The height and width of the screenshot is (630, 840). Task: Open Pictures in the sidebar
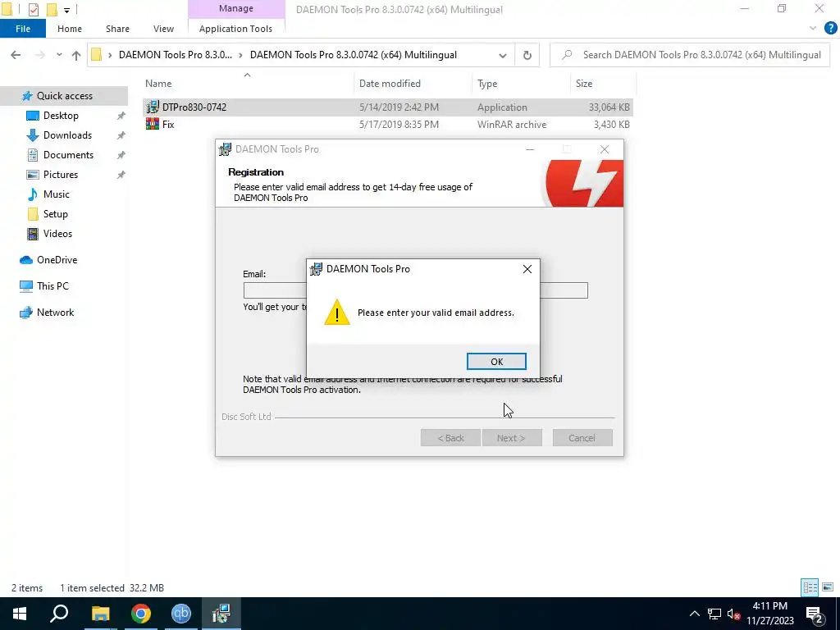click(61, 175)
